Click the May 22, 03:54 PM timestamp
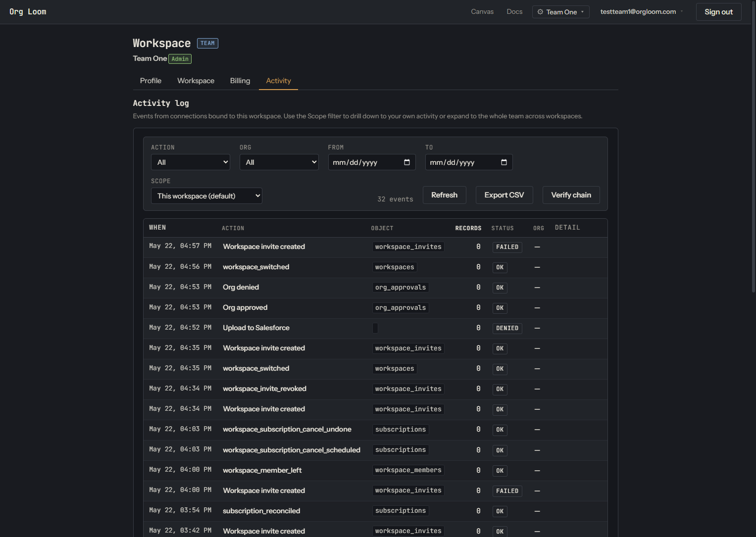Image resolution: width=756 pixels, height=537 pixels. [180, 510]
